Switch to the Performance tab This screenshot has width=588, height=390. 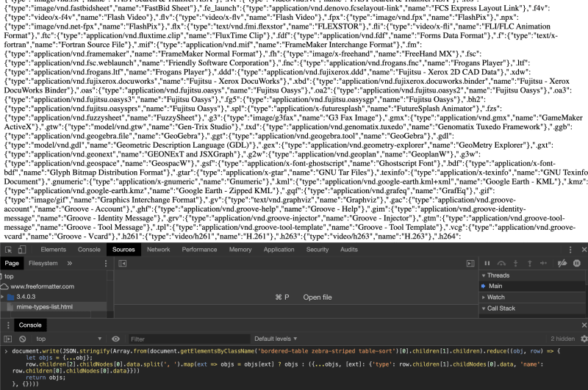pyautogui.click(x=199, y=250)
